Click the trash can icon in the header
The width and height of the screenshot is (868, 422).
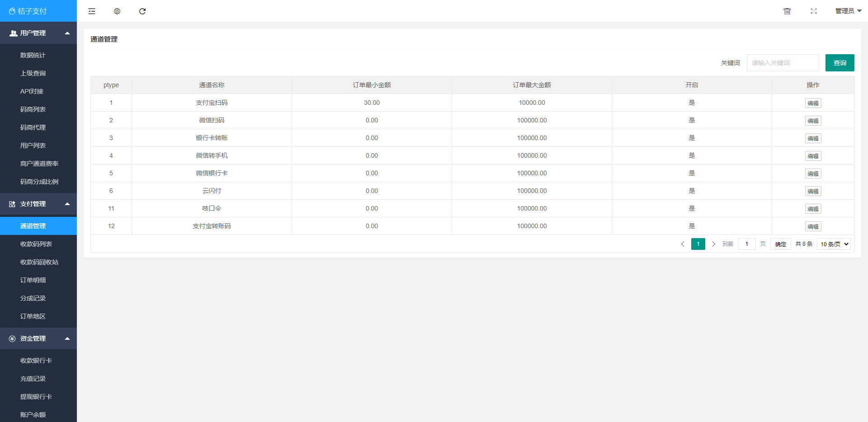coord(787,11)
